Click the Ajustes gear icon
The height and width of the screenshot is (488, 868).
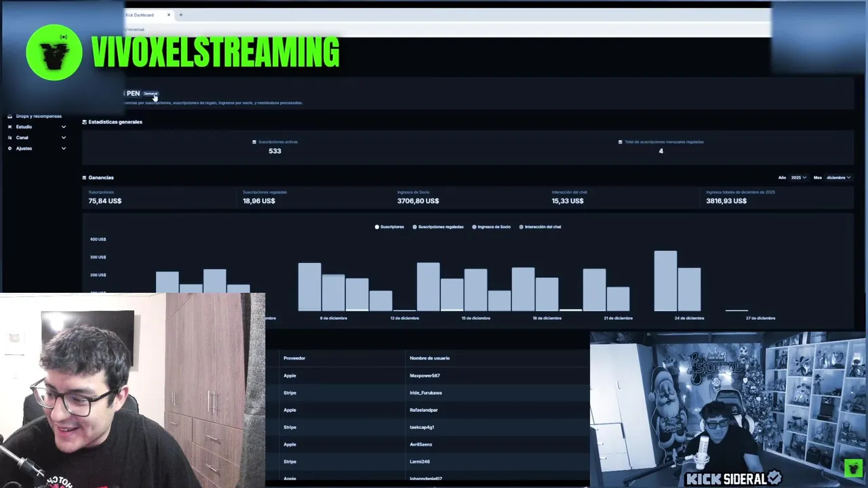click(x=9, y=148)
